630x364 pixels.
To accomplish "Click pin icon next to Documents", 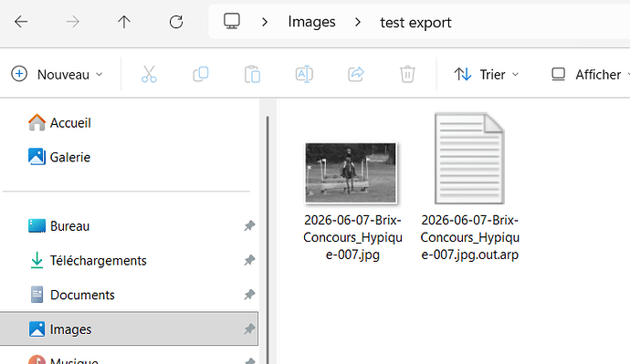I will click(249, 295).
